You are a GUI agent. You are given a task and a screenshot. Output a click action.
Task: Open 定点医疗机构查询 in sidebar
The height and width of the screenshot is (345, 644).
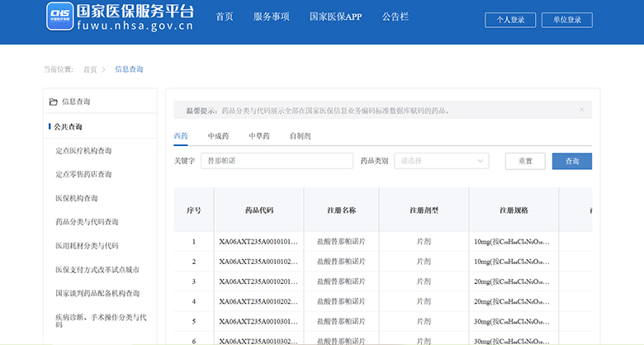[83, 151]
